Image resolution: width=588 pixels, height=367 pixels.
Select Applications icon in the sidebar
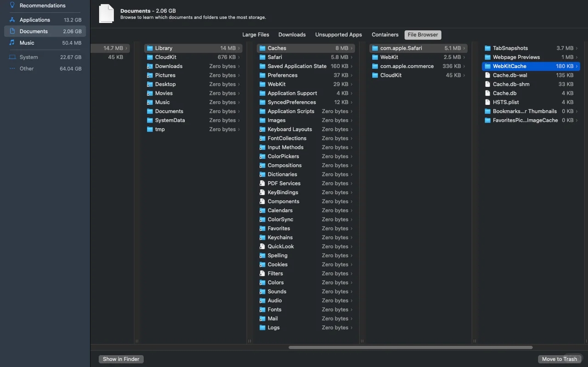(12, 20)
